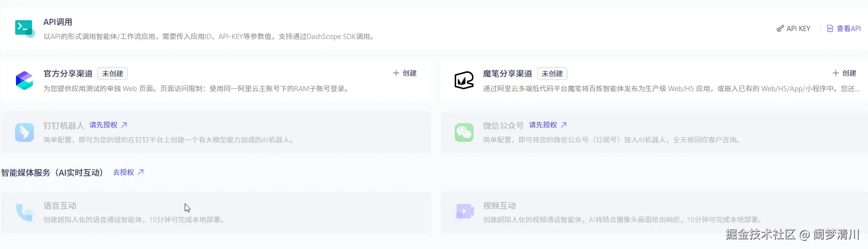Click the API调用 terminal icon
Viewport: 868px width, 249px height.
[24, 29]
